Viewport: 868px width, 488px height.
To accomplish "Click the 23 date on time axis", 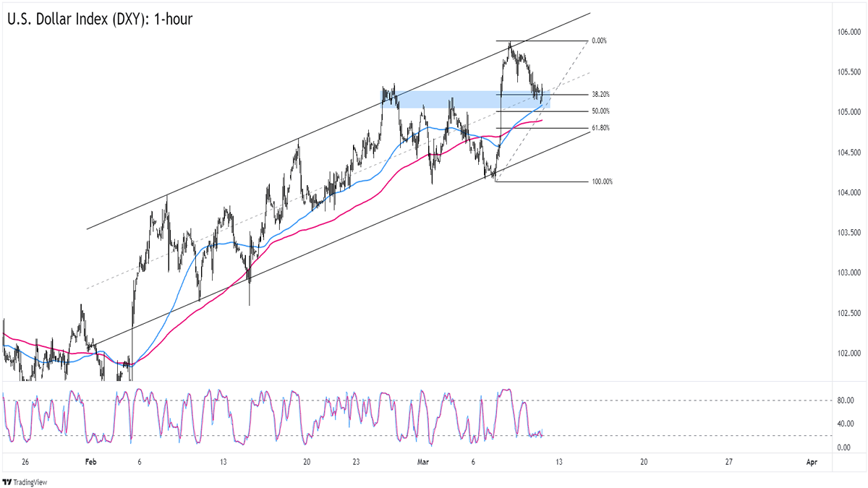I will coord(356,461).
